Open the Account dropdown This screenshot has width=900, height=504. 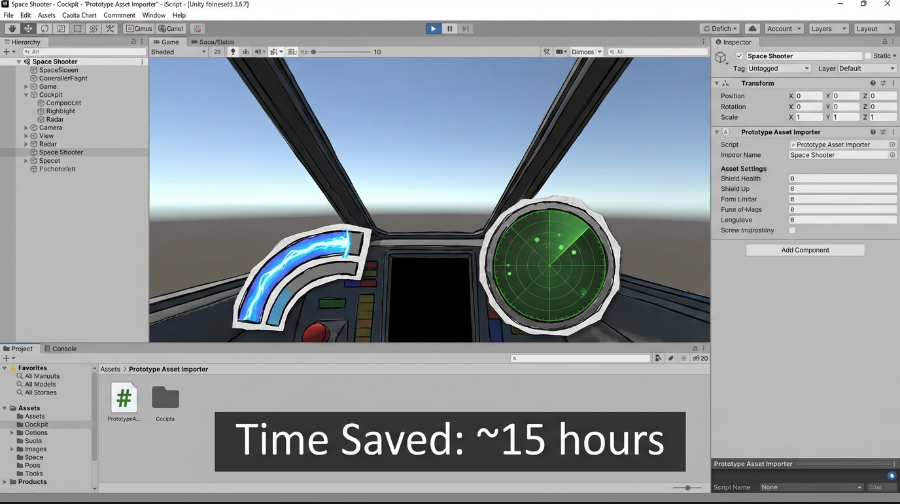783,28
